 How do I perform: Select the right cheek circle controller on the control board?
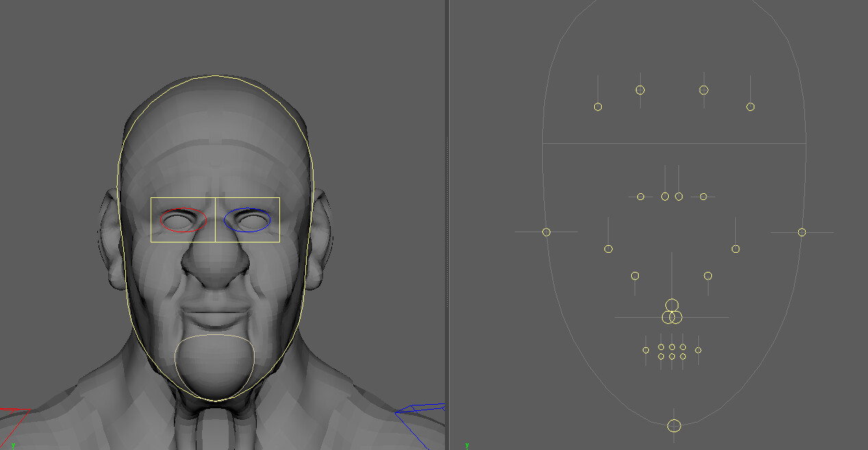[x=736, y=247]
